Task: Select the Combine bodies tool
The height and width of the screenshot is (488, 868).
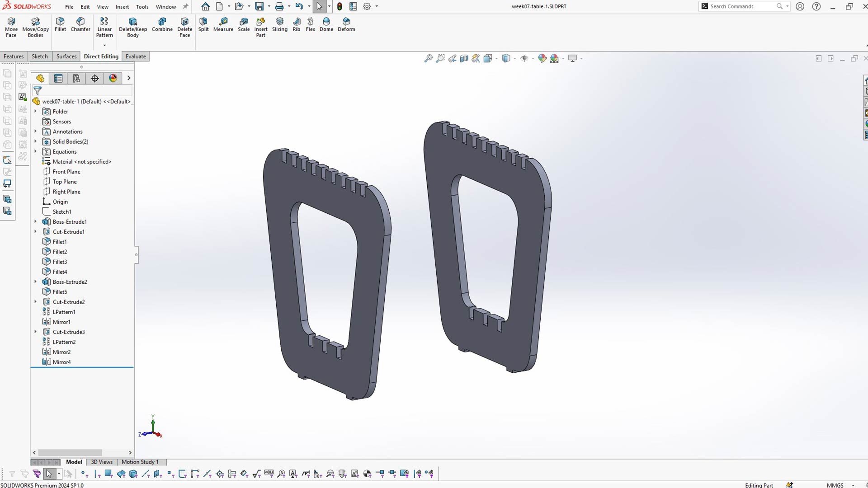Action: tap(162, 24)
